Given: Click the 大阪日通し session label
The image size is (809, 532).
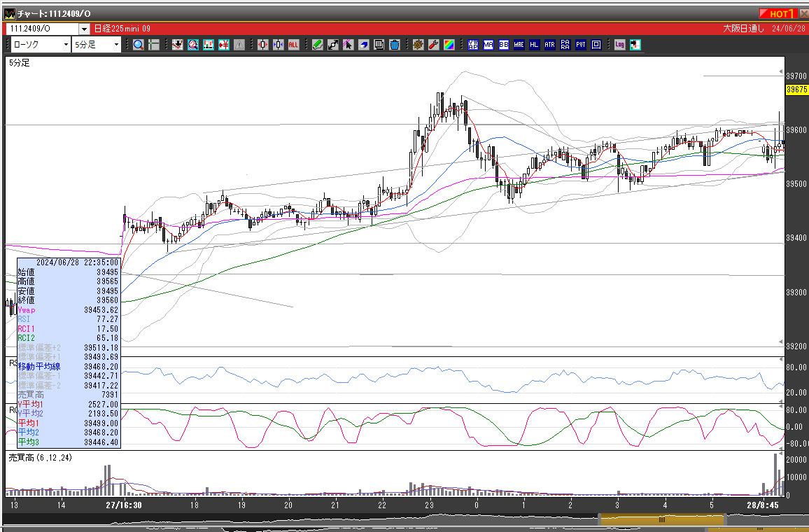Looking at the screenshot, I should click(743, 29).
